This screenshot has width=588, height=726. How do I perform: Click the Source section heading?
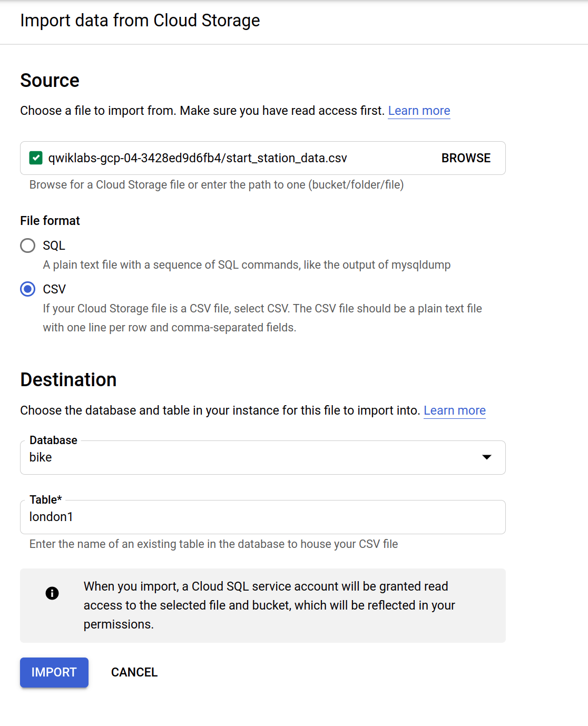tap(50, 81)
